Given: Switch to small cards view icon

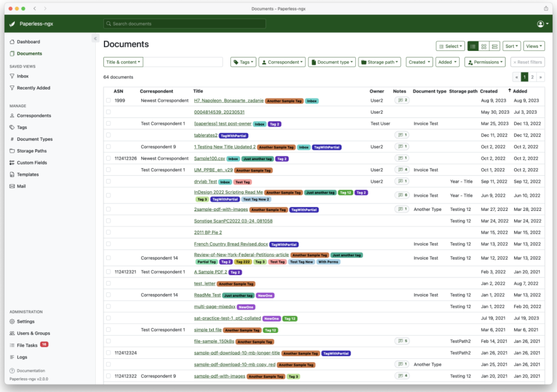Looking at the screenshot, I should (x=484, y=46).
